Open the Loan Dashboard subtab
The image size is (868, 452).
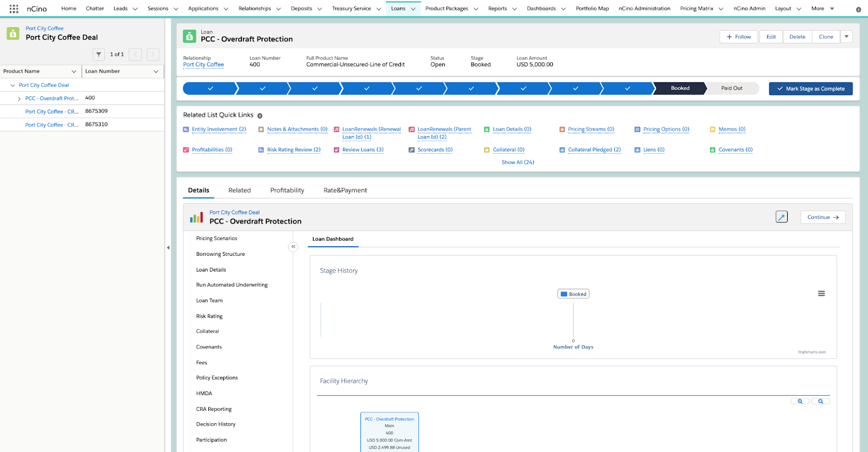point(333,239)
